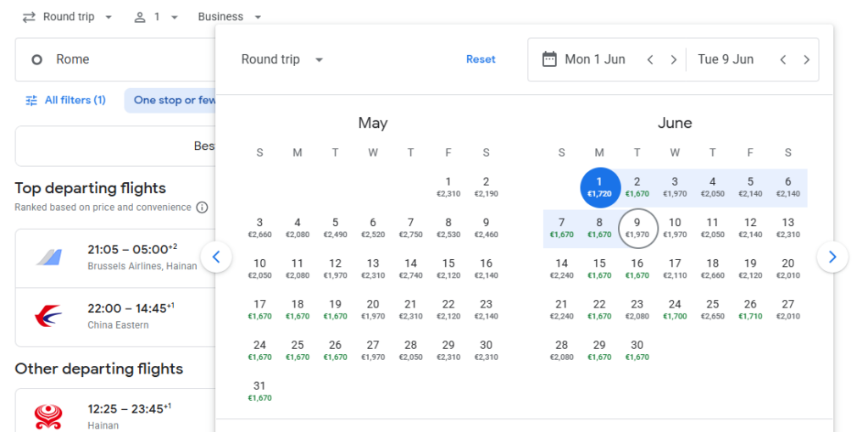Open All filters panel
Screen dimensions: 868x432
tap(65, 100)
